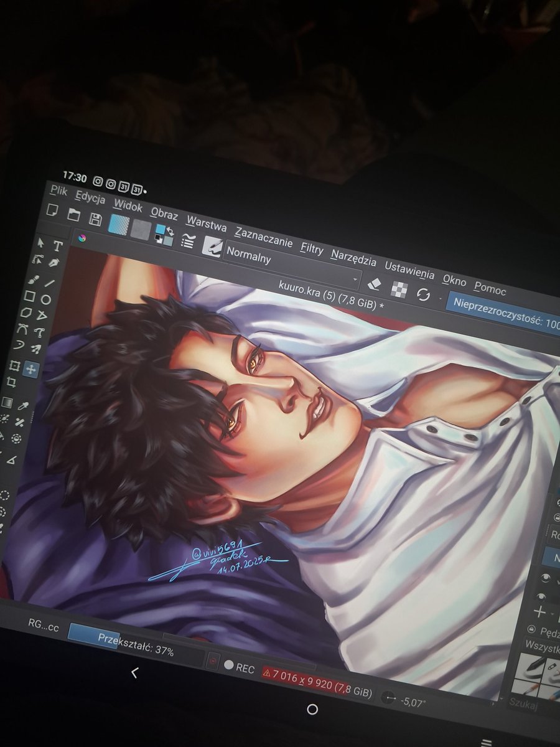The height and width of the screenshot is (747, 560).
Task: Open the Zaznaczanie menu
Action: [x=264, y=238]
